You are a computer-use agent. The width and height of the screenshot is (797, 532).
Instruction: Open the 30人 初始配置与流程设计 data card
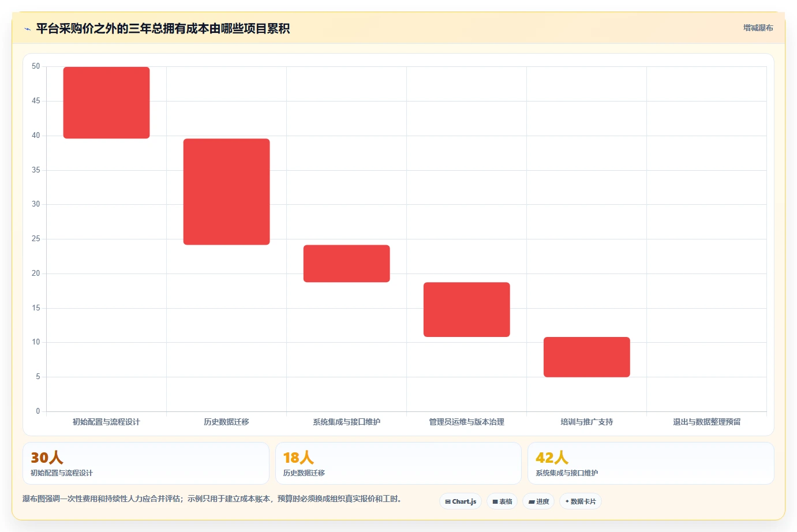pyautogui.click(x=146, y=463)
